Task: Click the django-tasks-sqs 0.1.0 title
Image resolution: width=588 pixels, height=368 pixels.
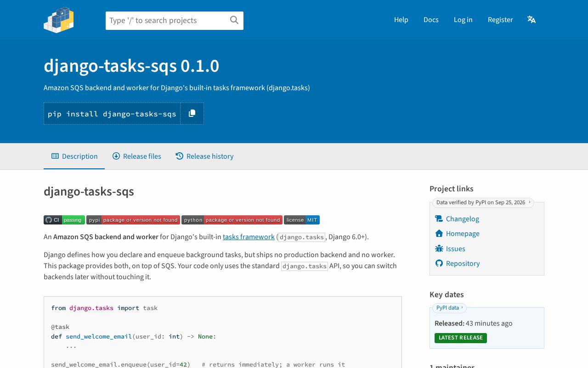Action: pos(131,66)
